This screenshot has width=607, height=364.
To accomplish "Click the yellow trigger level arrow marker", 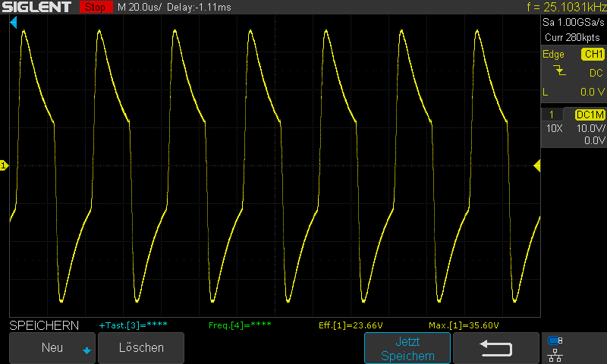I will click(x=537, y=166).
